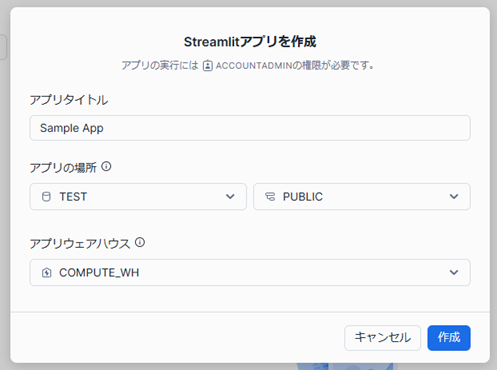Expand the chevron on the TEST selector

(x=230, y=197)
